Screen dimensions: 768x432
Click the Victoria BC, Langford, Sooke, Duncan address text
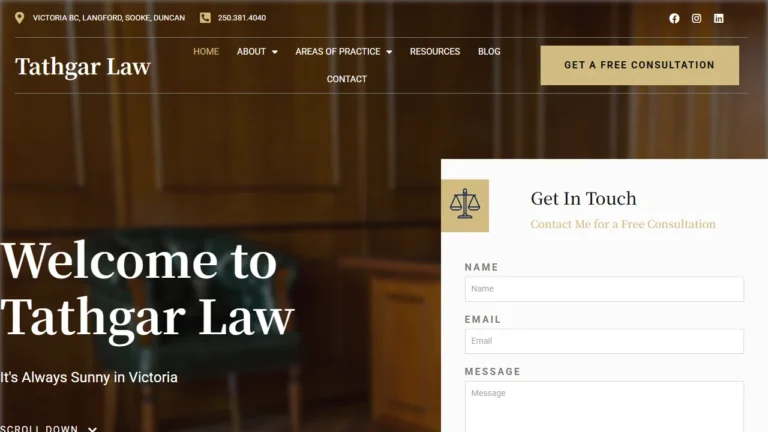(x=109, y=18)
